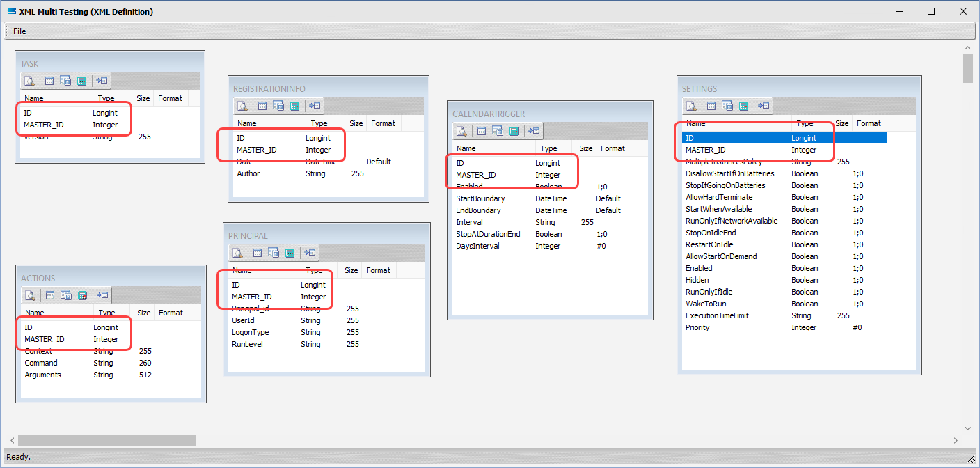Click the preview magnifier icon in CALENDARTRIGGER panel
The image size is (980, 468).
462,131
